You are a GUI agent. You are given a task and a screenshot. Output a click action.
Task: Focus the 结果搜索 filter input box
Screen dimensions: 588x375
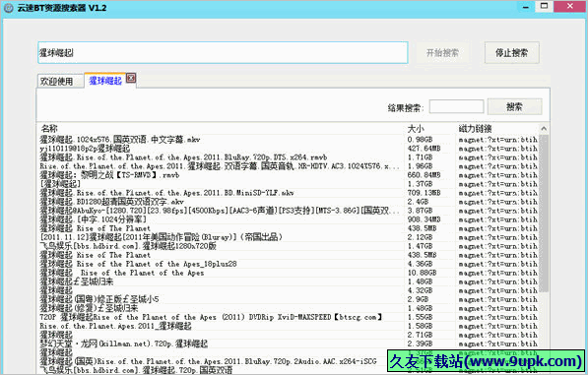tap(456, 106)
